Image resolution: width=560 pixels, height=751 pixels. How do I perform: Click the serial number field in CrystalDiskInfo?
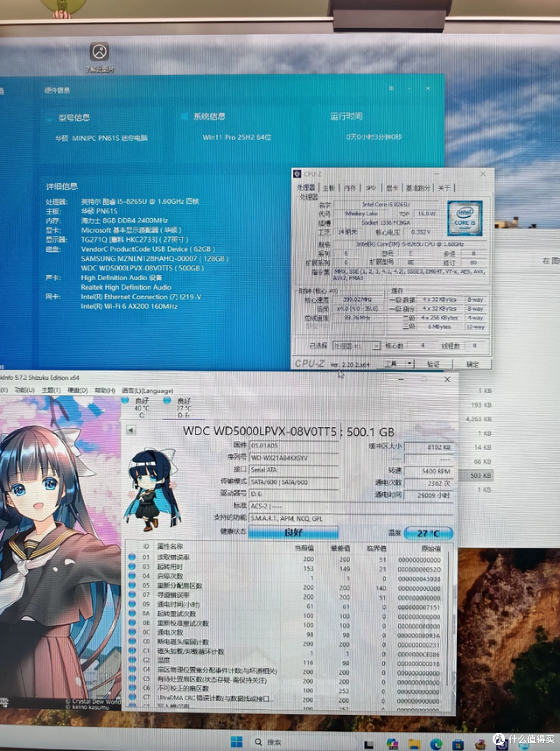click(x=294, y=457)
